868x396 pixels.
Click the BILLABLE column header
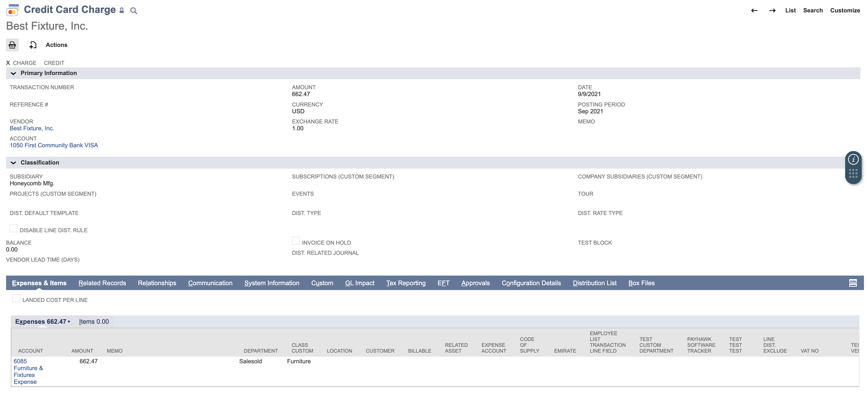pyautogui.click(x=420, y=351)
